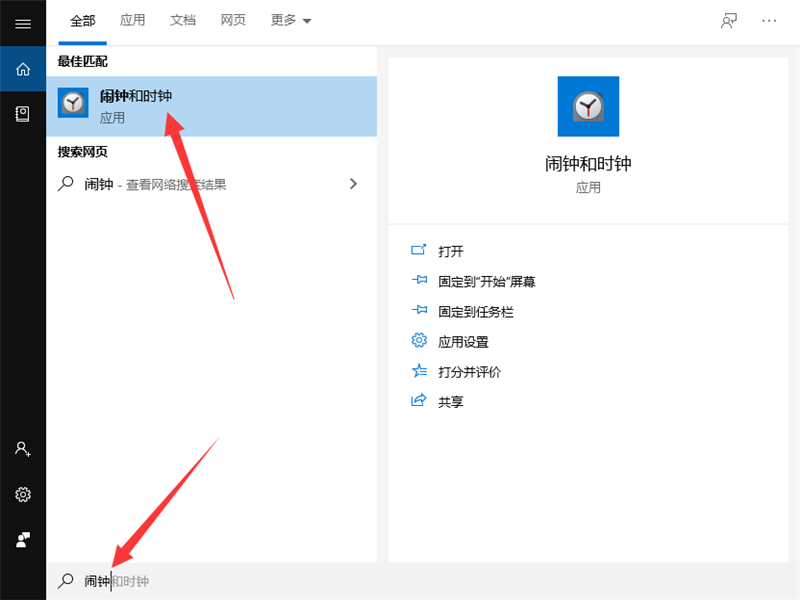This screenshot has height=600, width=800.
Task: Click the feedback icon at the top right
Action: [729, 20]
